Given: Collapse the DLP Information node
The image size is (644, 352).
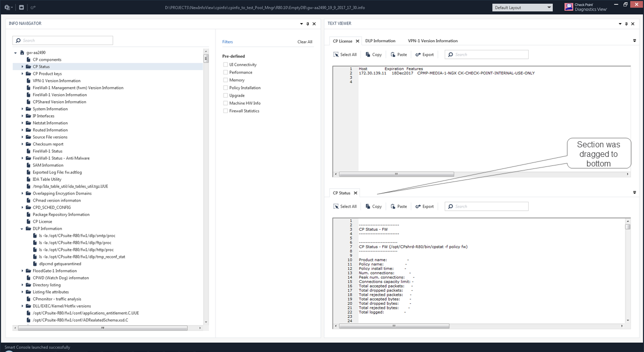Looking at the screenshot, I should (x=22, y=228).
